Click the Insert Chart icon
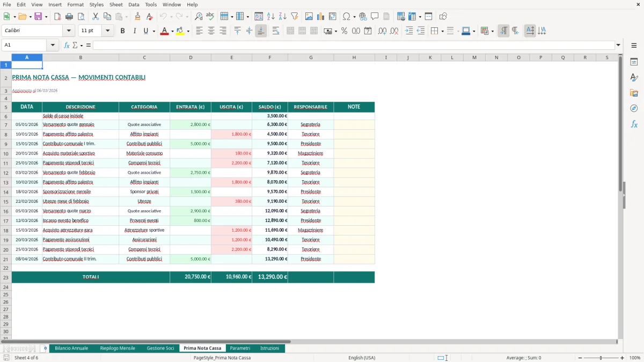Viewport: 644px width, 362px height. click(321, 17)
